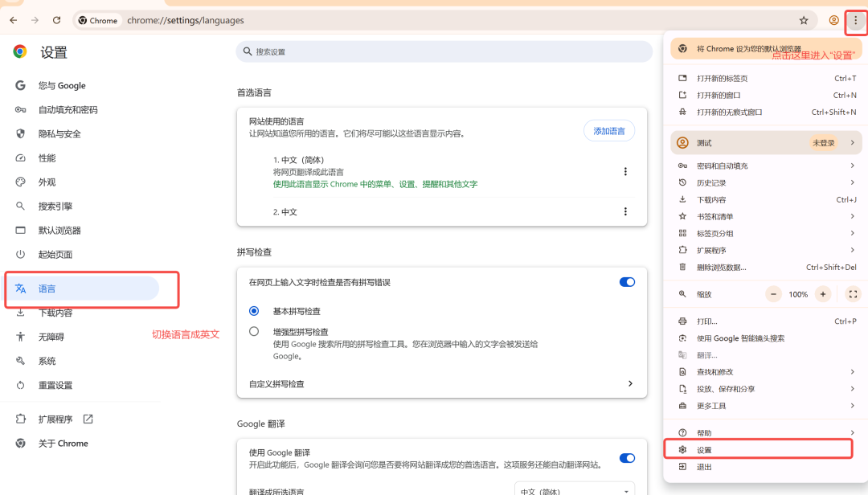Open the profile avatar icon
The height and width of the screenshot is (495, 868).
click(x=833, y=20)
